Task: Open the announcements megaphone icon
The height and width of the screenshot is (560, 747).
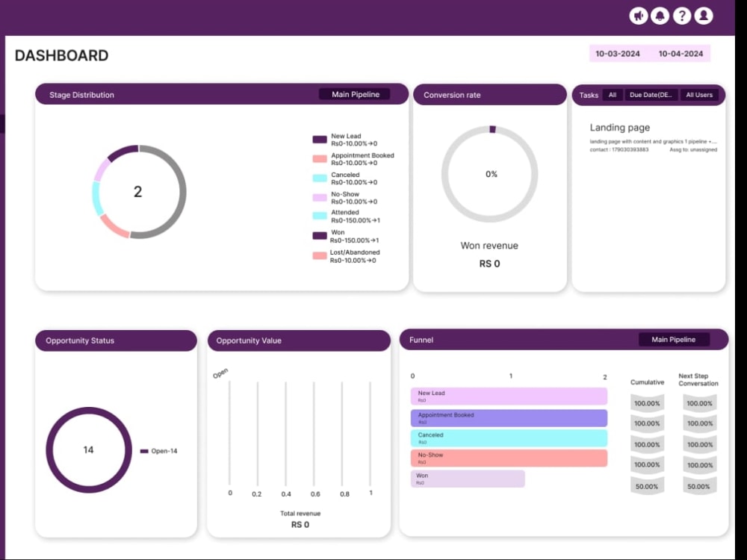Action: [x=639, y=16]
